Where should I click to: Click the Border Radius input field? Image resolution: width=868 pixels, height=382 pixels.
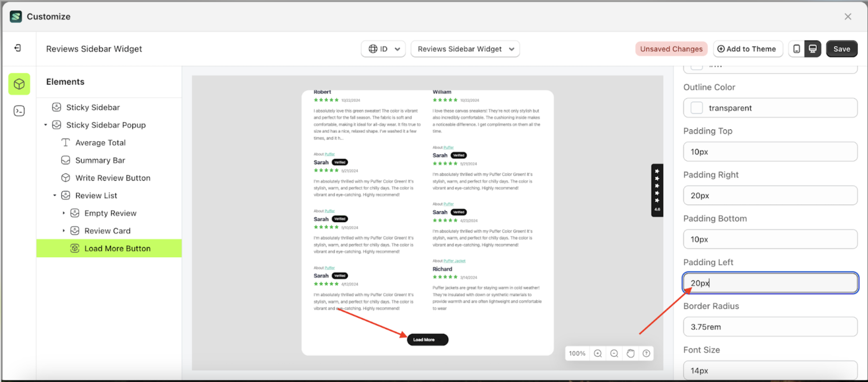[770, 327]
